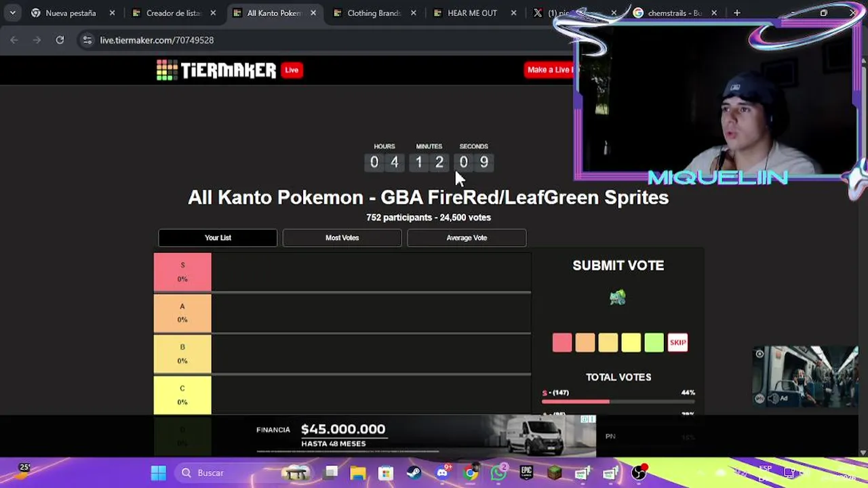Vote S tier with red swatch
Image resolution: width=868 pixels, height=488 pixels.
pos(562,342)
